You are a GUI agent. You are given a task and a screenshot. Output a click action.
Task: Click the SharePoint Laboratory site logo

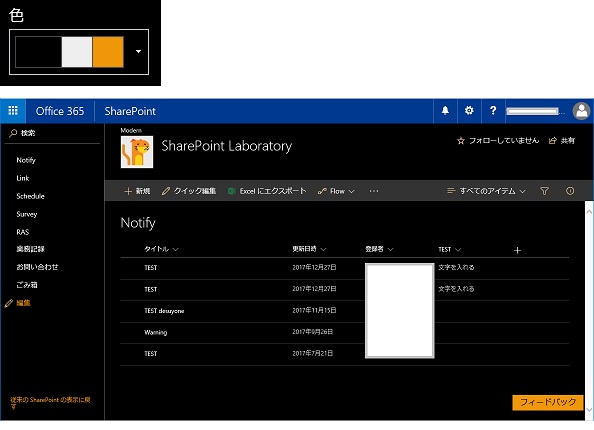click(137, 152)
